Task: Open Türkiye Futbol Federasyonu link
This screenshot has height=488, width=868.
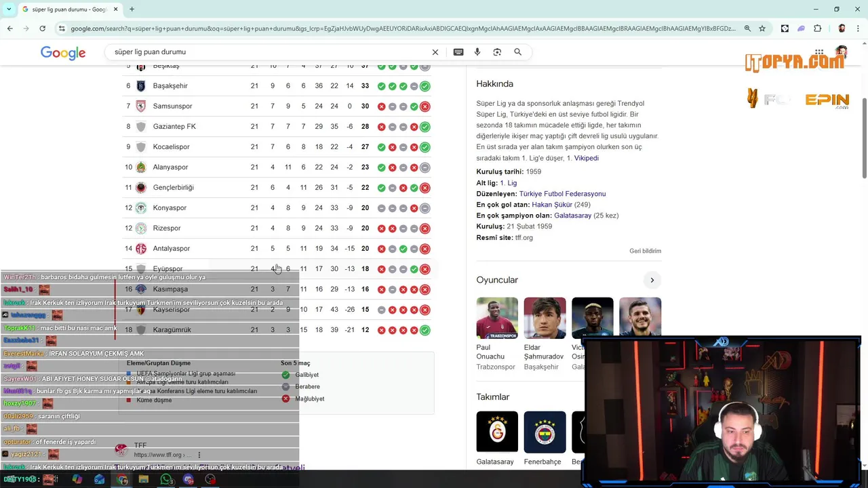Action: (x=562, y=194)
